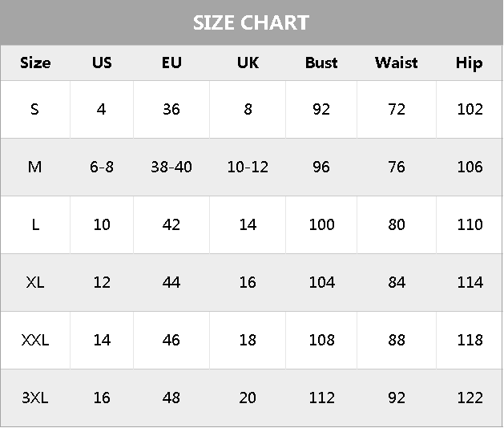504x428 pixels.
Task: Click the hip value 122 cell
Action: pos(470,398)
